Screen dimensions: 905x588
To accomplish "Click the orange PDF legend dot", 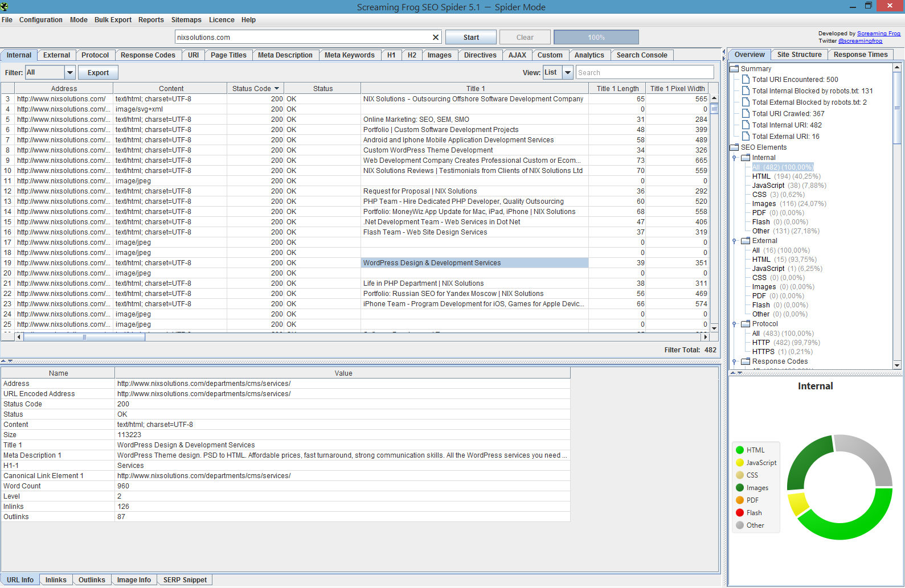I will click(x=740, y=500).
